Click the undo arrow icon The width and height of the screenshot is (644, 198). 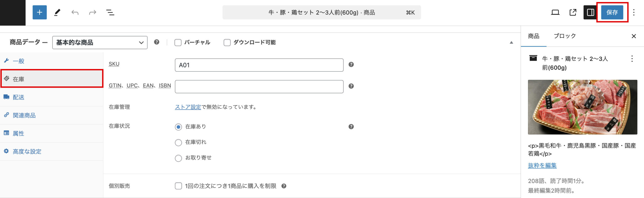(x=75, y=12)
